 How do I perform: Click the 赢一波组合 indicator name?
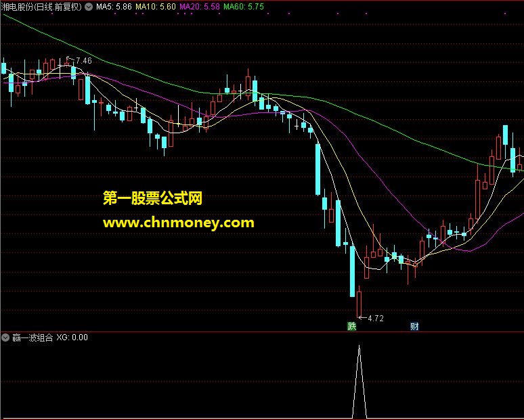tap(32, 337)
